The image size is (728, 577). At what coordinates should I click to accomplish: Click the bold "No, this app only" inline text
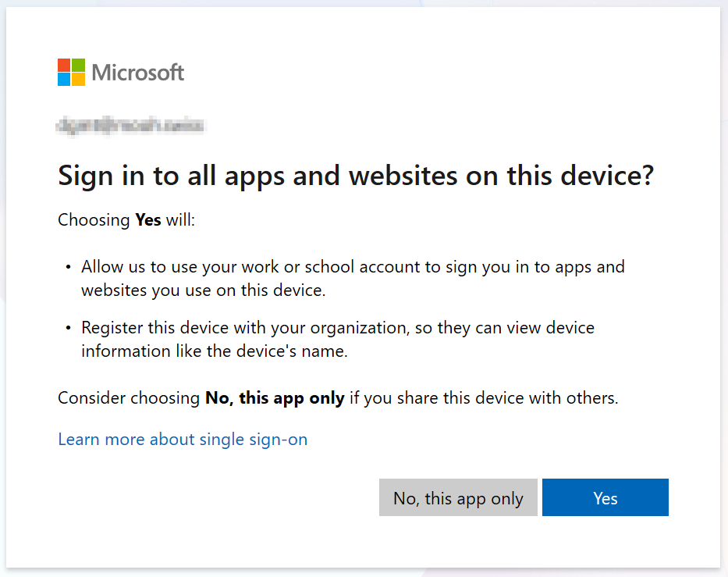click(x=275, y=398)
